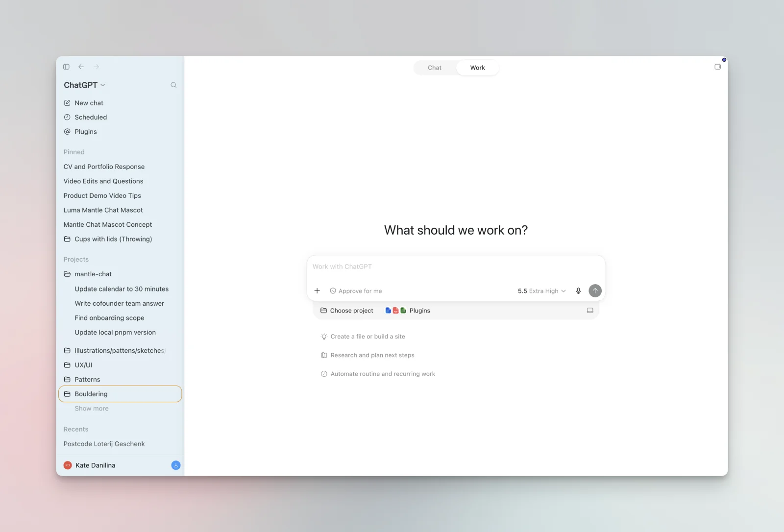This screenshot has width=784, height=532.
Task: Open the UX/UI project
Action: [120, 365]
